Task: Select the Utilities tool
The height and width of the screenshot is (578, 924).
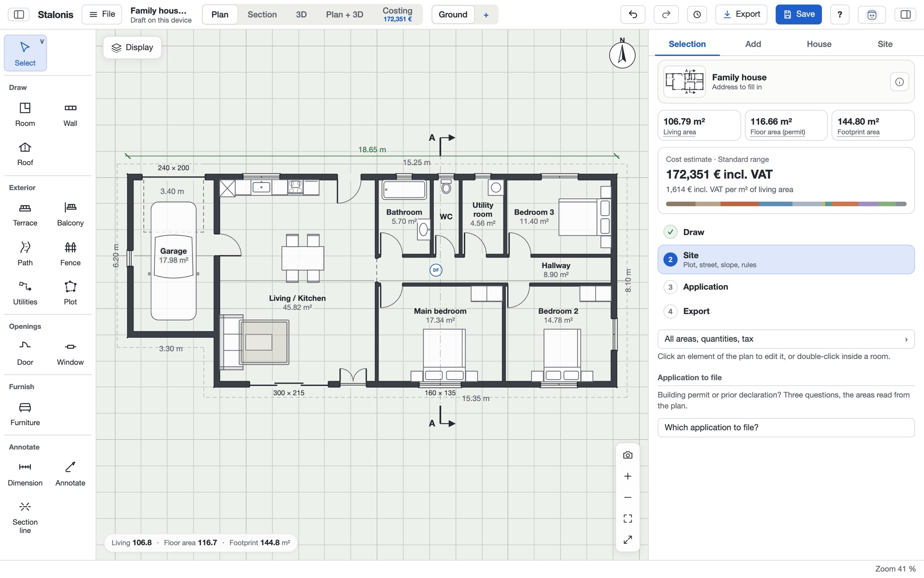Action: coord(25,293)
